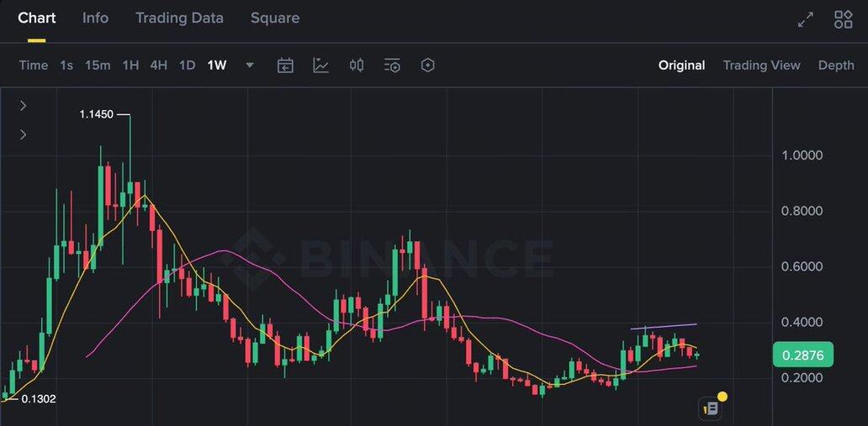This screenshot has width=868, height=426.
Task: Open the chart display settings icon
Action: (392, 66)
